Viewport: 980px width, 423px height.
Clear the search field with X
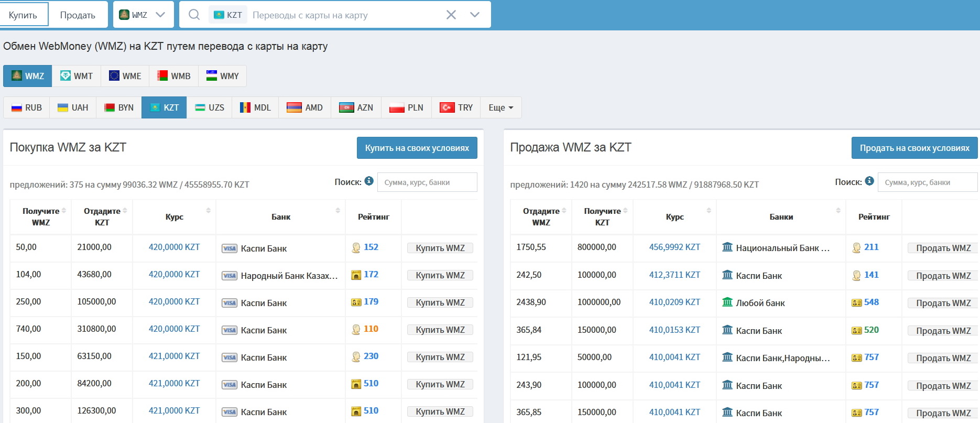click(451, 15)
